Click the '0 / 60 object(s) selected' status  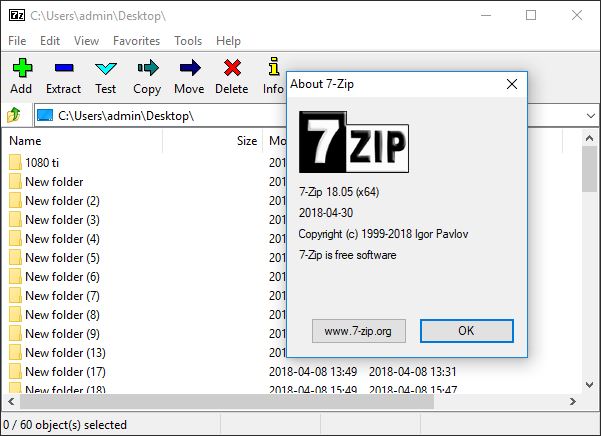[x=65, y=425]
